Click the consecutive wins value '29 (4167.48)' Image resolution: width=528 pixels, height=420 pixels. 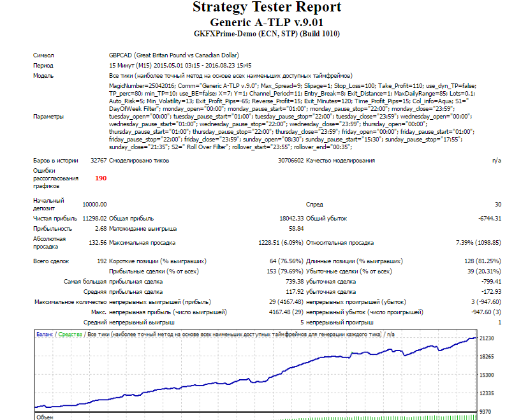286,302
